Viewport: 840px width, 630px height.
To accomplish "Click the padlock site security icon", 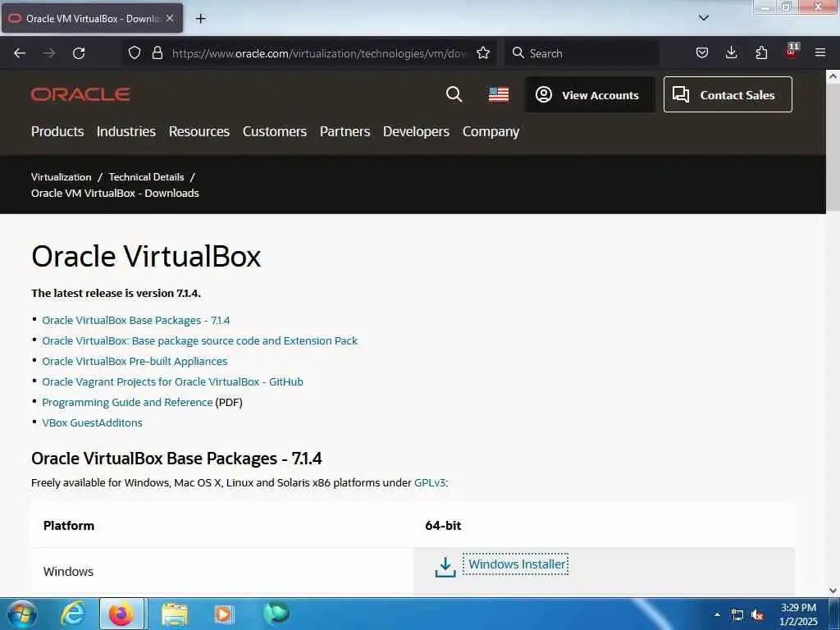I will tap(157, 52).
